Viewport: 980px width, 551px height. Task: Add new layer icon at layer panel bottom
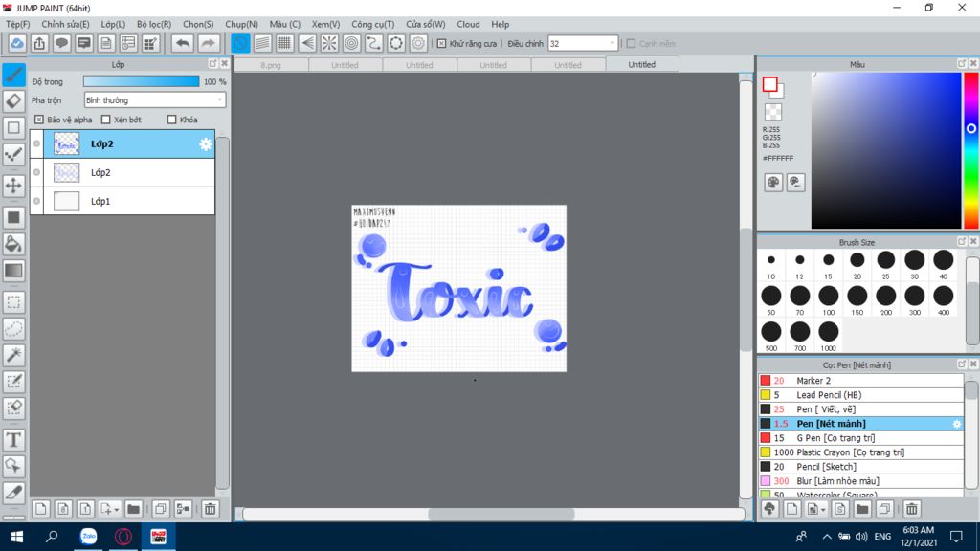click(40, 509)
